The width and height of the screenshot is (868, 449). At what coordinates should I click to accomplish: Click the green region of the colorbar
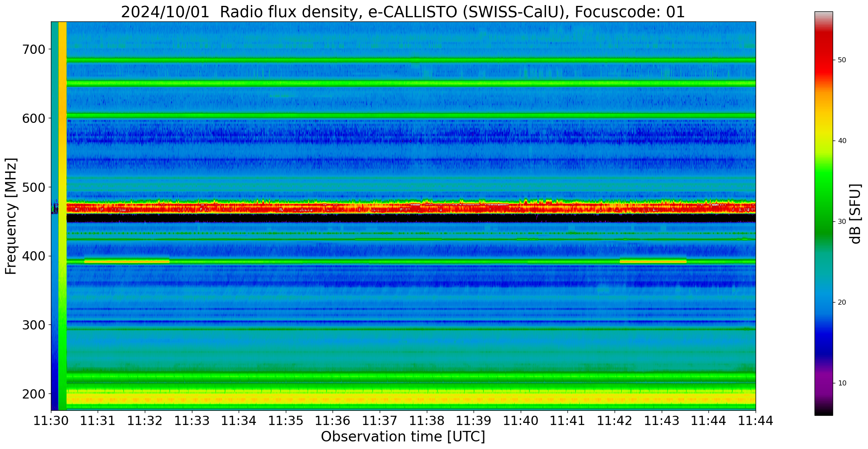(823, 202)
